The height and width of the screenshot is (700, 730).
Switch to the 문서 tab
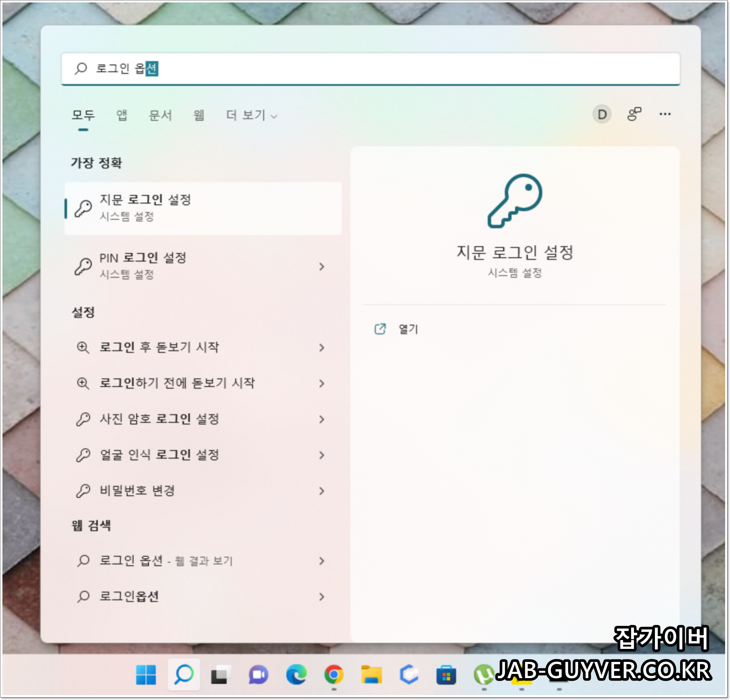point(160,115)
